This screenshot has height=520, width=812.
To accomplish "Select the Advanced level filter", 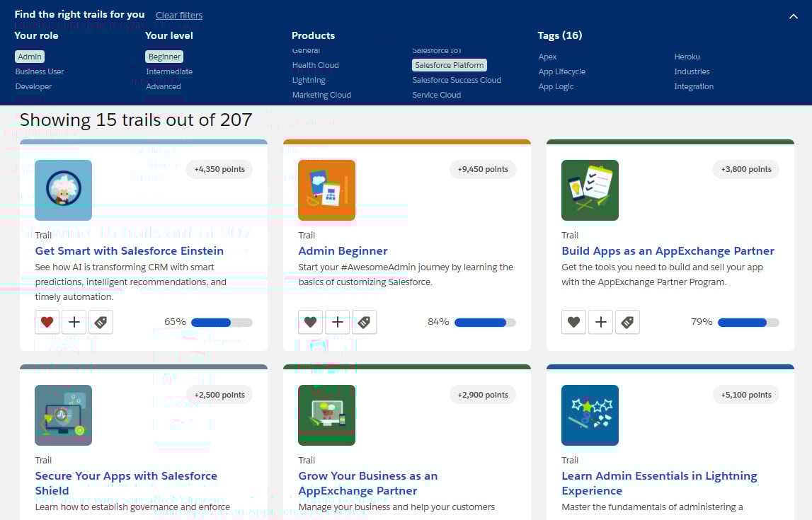I will click(x=164, y=86).
